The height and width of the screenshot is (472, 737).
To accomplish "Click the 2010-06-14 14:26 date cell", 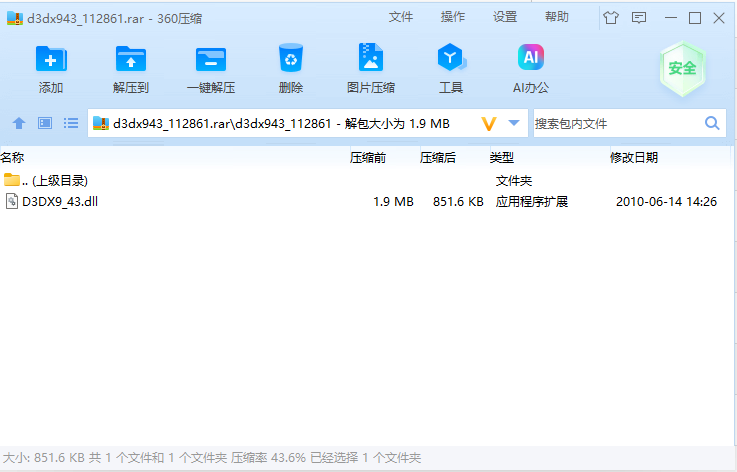I will click(x=666, y=202).
